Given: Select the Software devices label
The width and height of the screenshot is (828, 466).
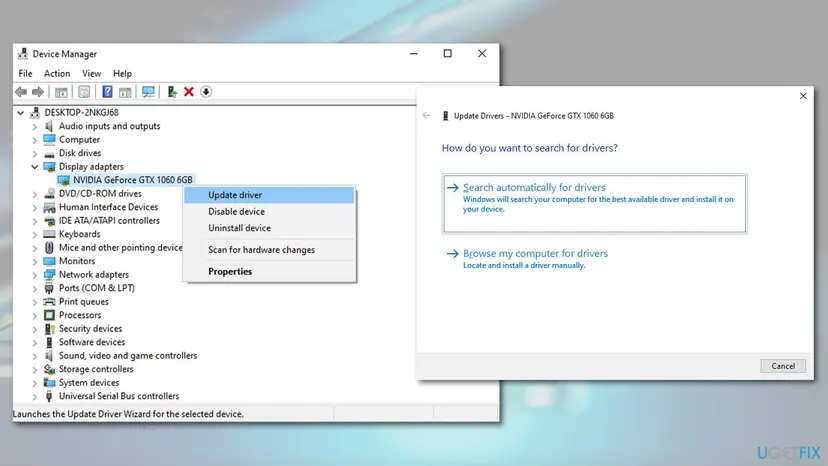Looking at the screenshot, I should point(92,342).
